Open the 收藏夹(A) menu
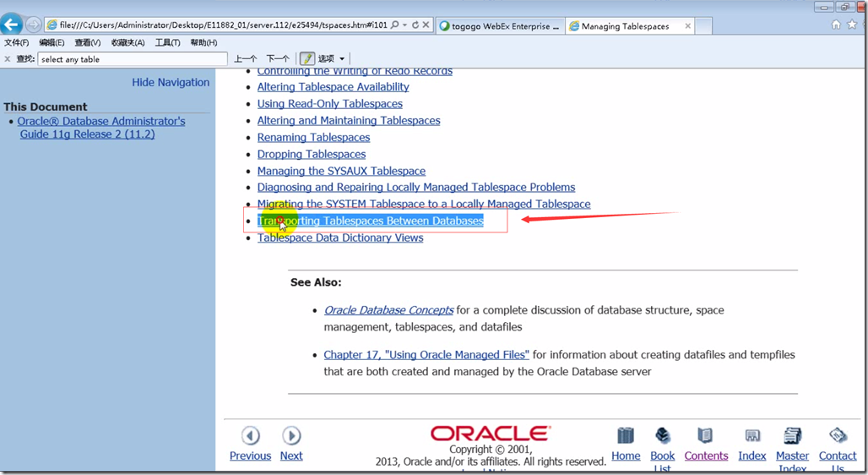This screenshot has width=868, height=475. coord(127,42)
